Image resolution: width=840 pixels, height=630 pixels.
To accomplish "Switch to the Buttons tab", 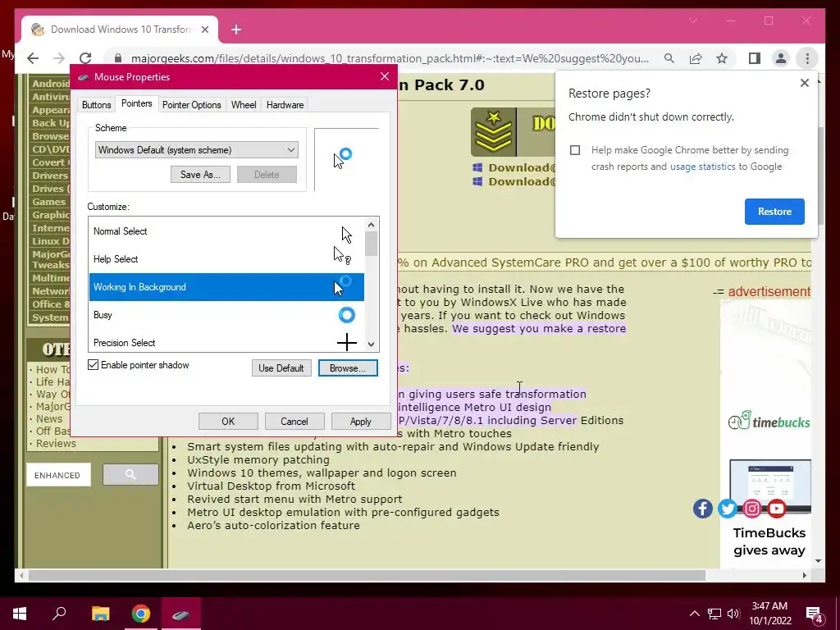I will click(x=97, y=105).
